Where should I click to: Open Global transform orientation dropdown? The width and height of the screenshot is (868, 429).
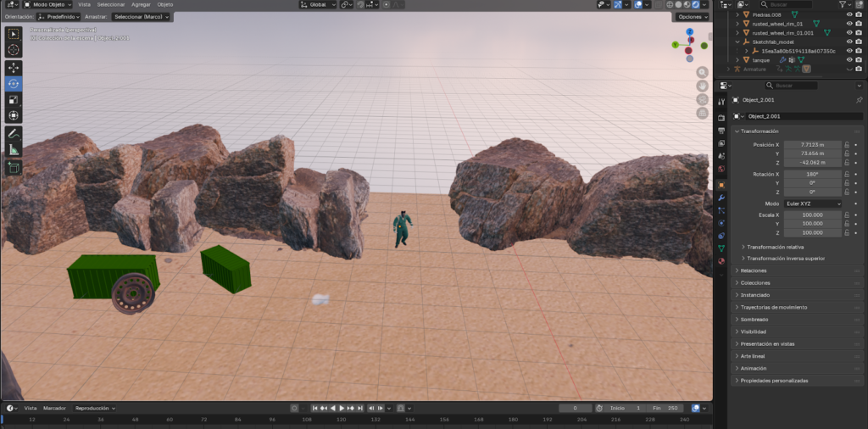(318, 4)
